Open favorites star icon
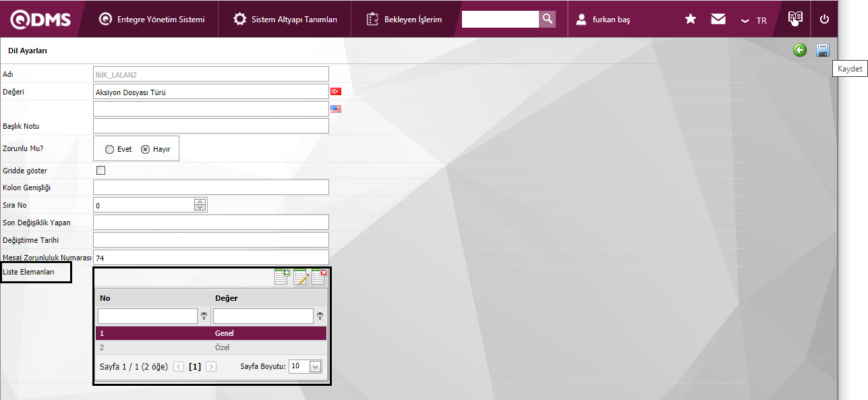Viewport: 868px width, 400px height. pyautogui.click(x=691, y=19)
